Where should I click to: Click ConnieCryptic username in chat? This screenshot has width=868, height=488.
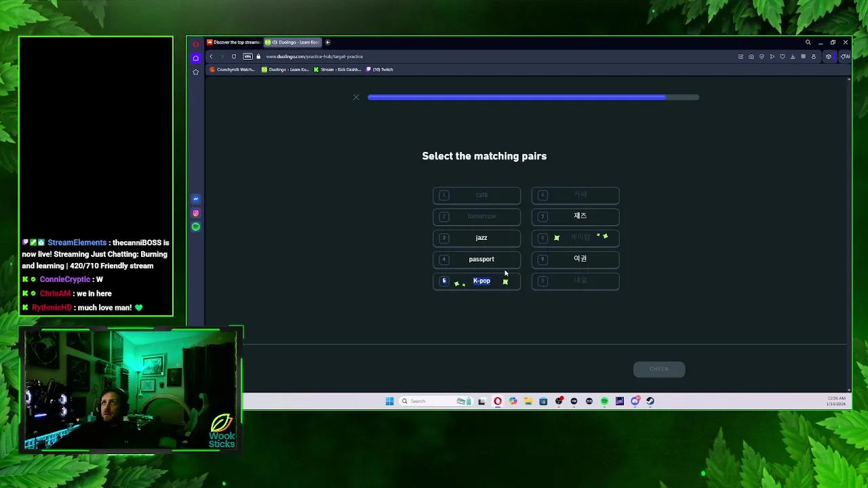point(64,279)
